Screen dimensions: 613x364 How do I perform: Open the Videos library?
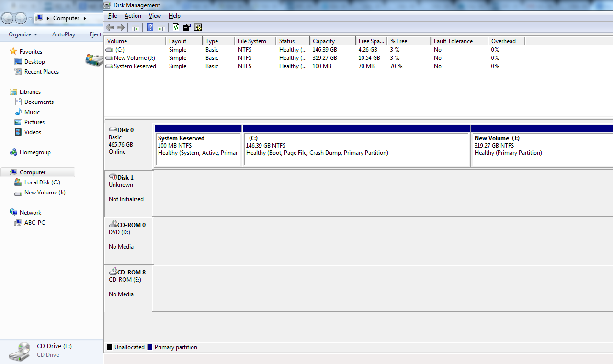(x=33, y=132)
